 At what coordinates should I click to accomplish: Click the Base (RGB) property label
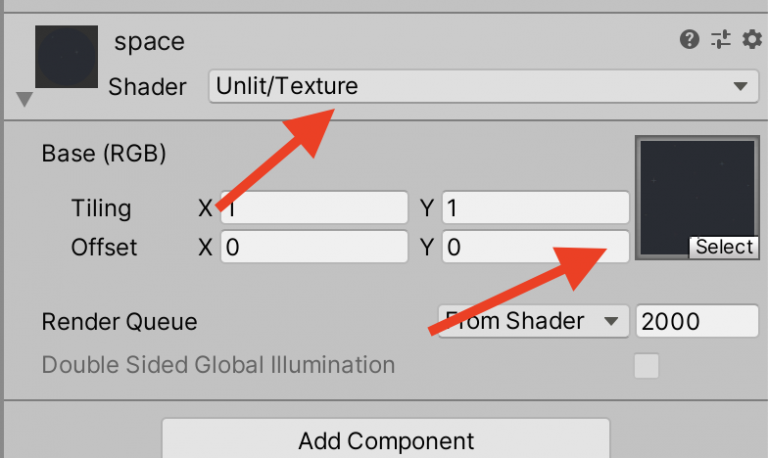pyautogui.click(x=104, y=154)
